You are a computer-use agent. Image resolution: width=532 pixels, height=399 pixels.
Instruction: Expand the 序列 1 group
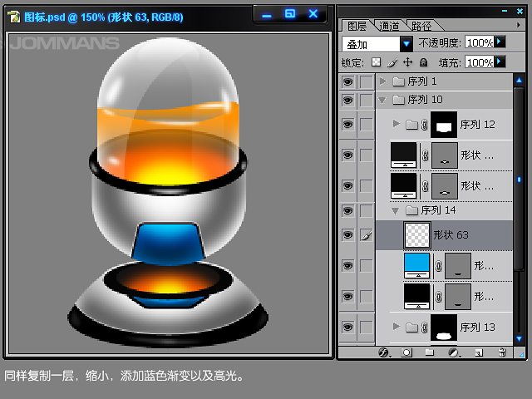(x=382, y=81)
